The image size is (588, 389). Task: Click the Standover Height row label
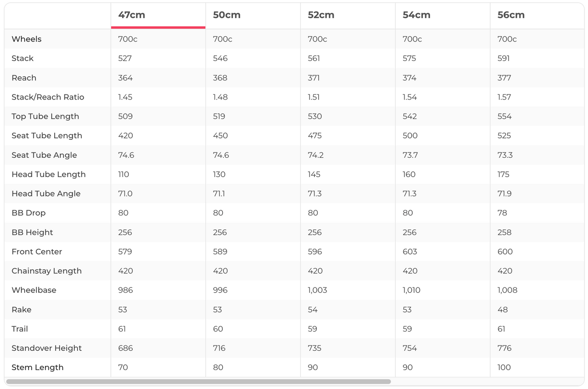coord(46,348)
